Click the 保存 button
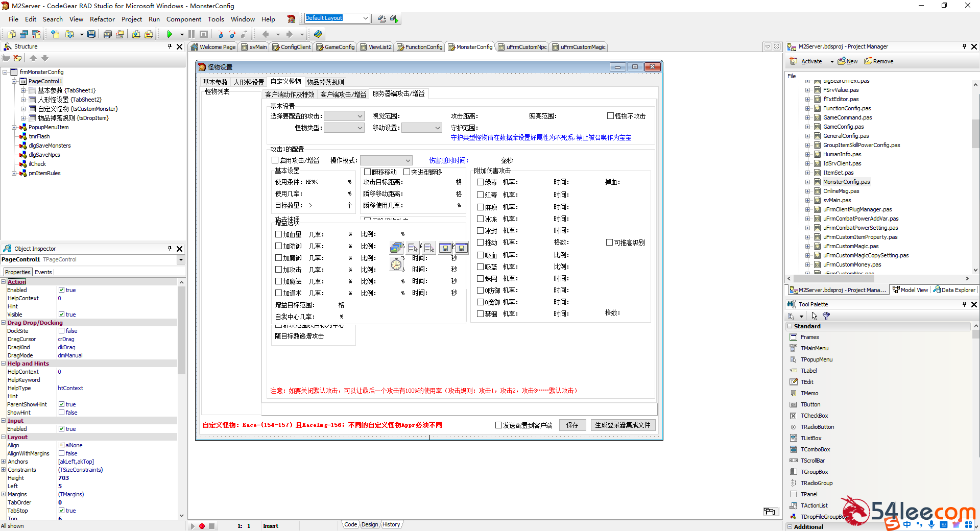This screenshot has width=980, height=531. point(572,425)
